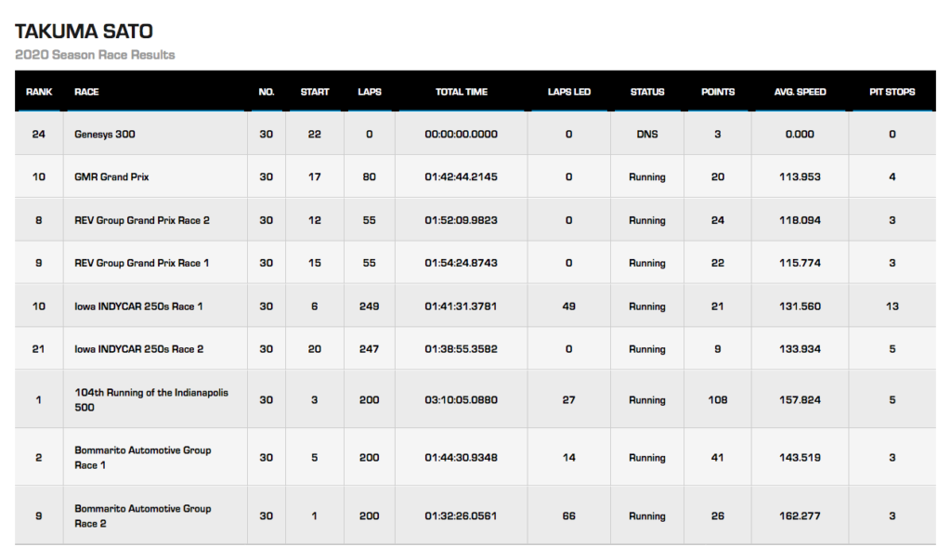Screen dimensions: 951x560
Task: Click REV Group Grand Prix Race 2
Action: tap(142, 220)
